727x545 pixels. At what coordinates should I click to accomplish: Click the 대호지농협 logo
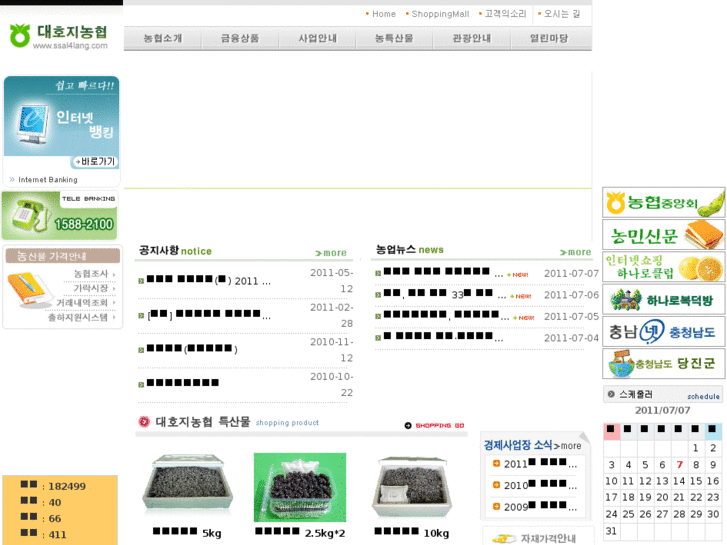[59, 36]
